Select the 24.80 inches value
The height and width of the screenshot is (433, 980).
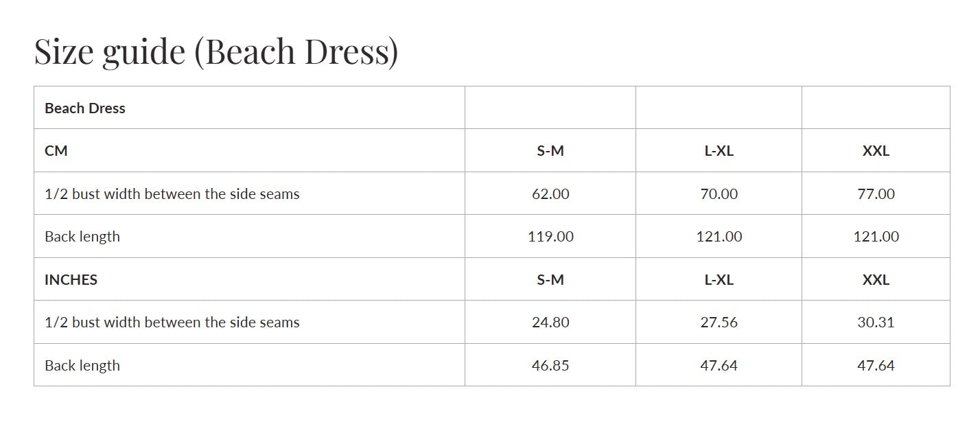(x=550, y=323)
